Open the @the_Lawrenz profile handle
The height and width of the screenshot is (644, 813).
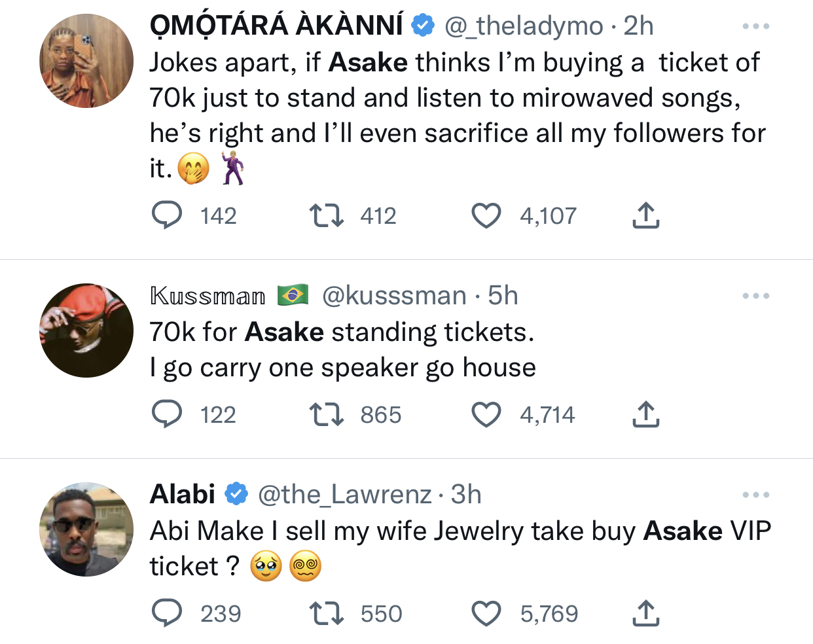[345, 495]
